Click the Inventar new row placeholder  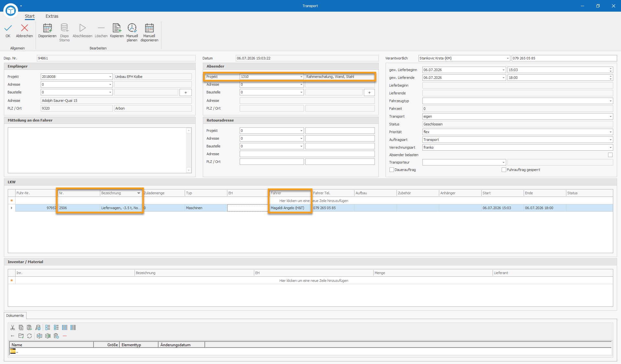pyautogui.click(x=314, y=281)
